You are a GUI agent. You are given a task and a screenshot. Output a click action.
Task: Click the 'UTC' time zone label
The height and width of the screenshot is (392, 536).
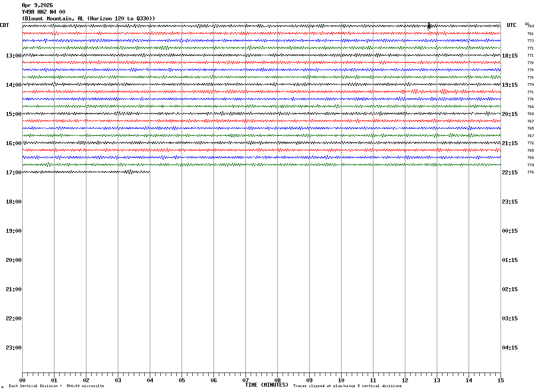[x=512, y=25]
